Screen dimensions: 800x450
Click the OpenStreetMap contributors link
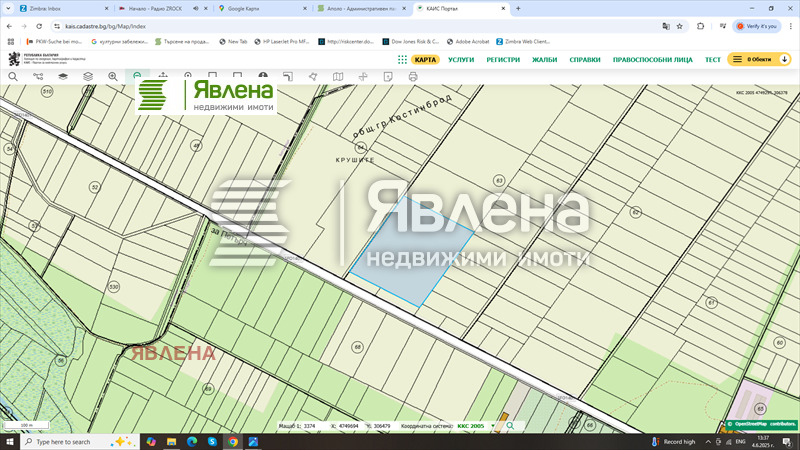coord(760,425)
